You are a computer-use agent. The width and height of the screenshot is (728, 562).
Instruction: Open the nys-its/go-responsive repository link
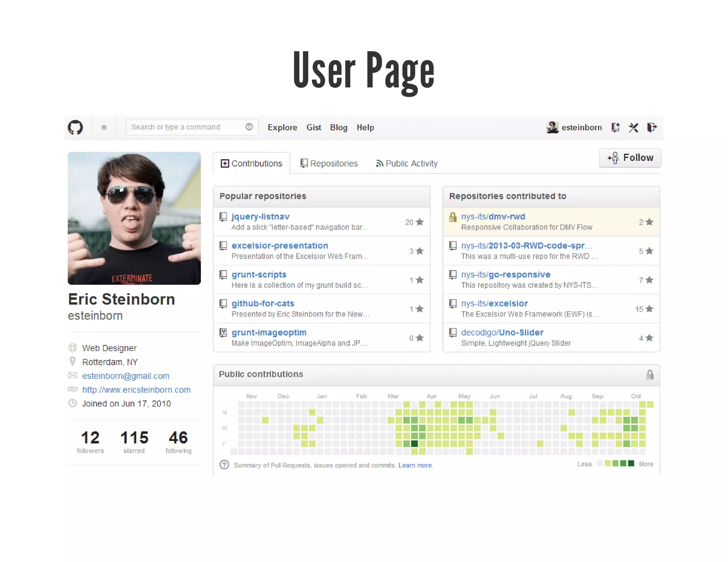[x=505, y=275]
